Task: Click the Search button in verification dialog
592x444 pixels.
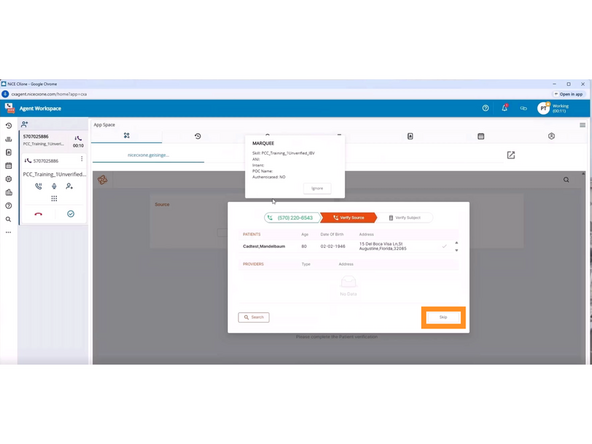Action: 254,318
